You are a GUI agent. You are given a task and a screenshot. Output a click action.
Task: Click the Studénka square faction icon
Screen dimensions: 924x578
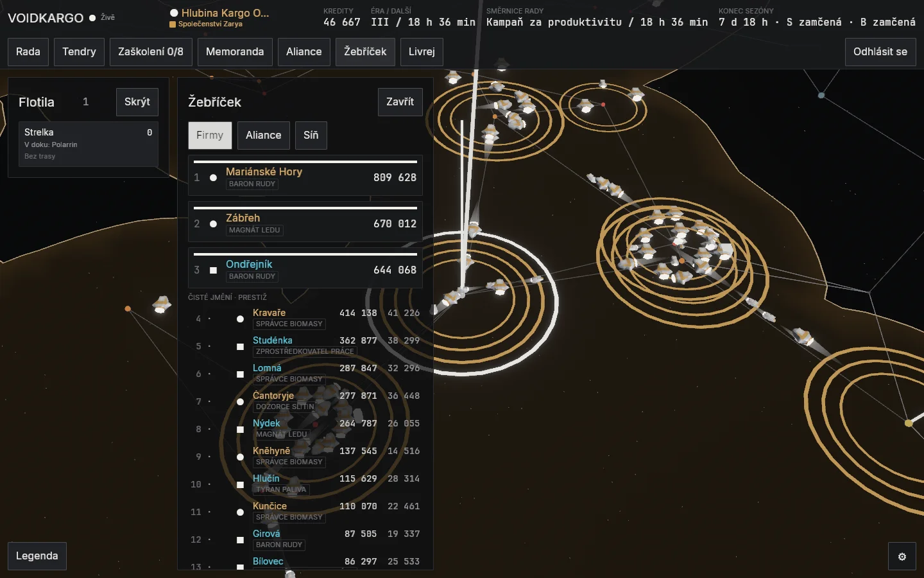(x=240, y=346)
